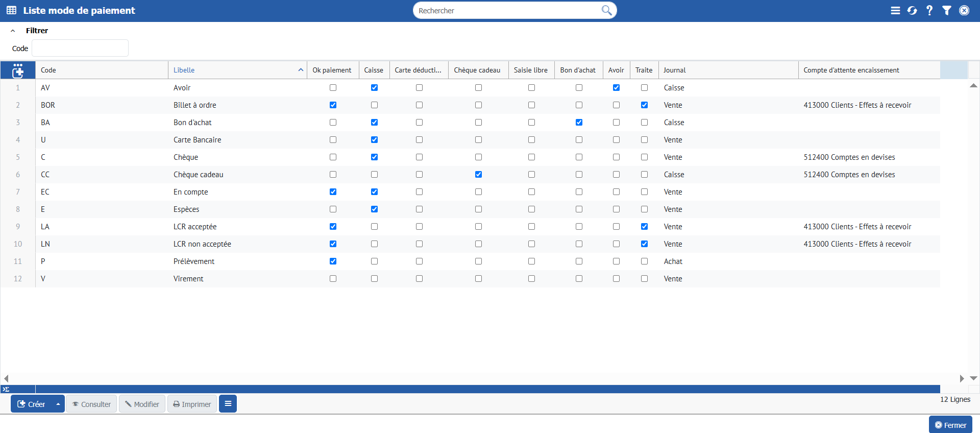Uncheck Traite for LCR acceptée row
Viewport: 980px width, 433px height.
point(644,227)
